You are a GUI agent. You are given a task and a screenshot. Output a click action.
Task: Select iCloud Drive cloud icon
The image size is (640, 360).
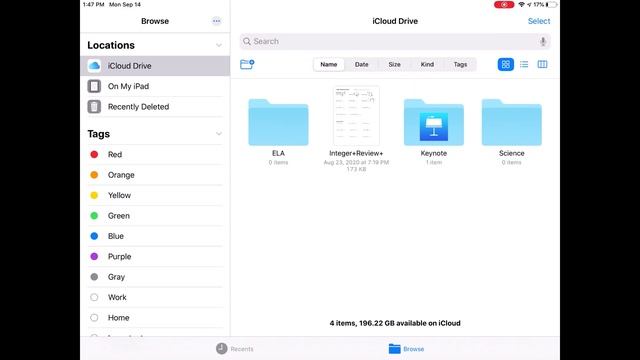(x=94, y=66)
